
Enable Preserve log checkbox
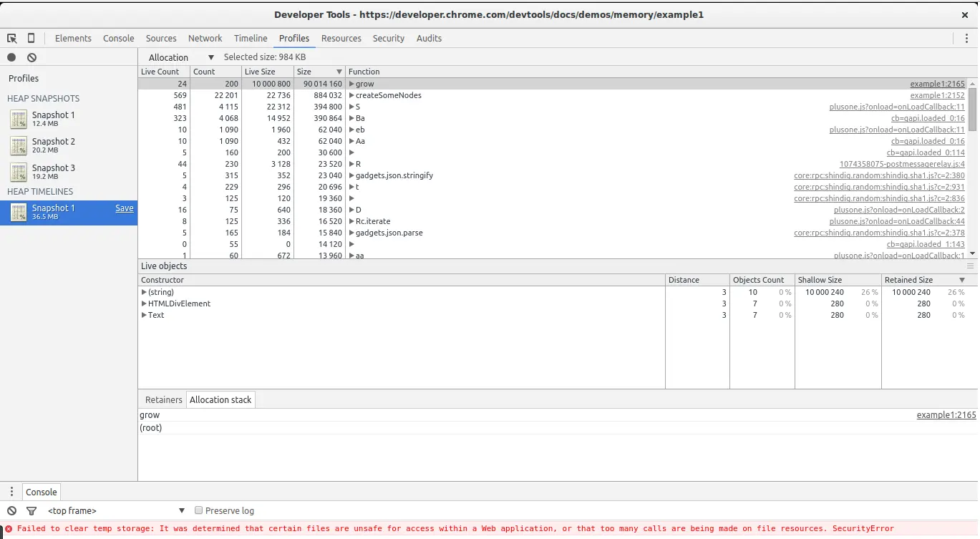pyautogui.click(x=199, y=510)
